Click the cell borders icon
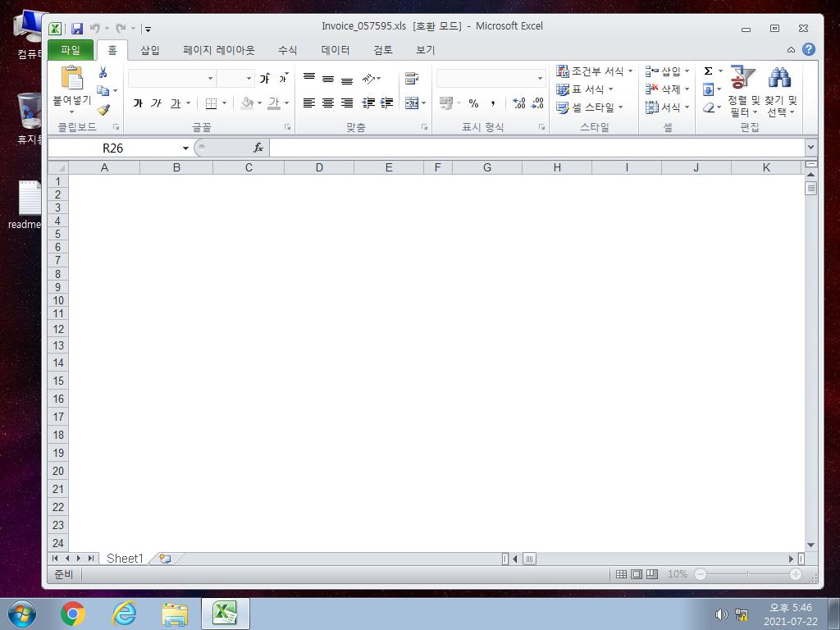 coord(211,103)
